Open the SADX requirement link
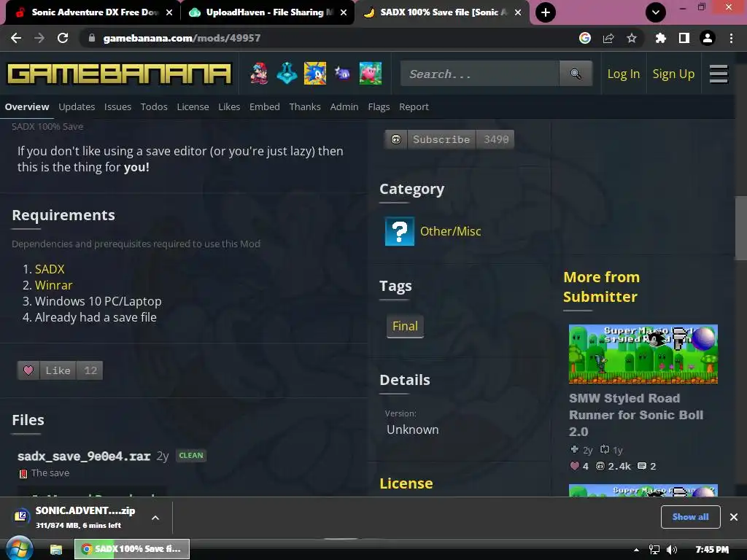Image resolution: width=747 pixels, height=560 pixels. 50,269
